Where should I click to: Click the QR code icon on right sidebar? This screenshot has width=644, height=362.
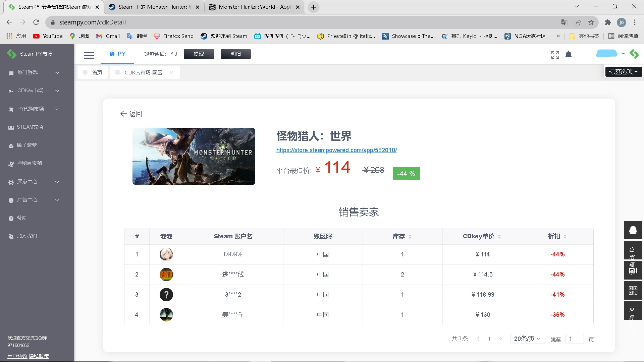(633, 290)
